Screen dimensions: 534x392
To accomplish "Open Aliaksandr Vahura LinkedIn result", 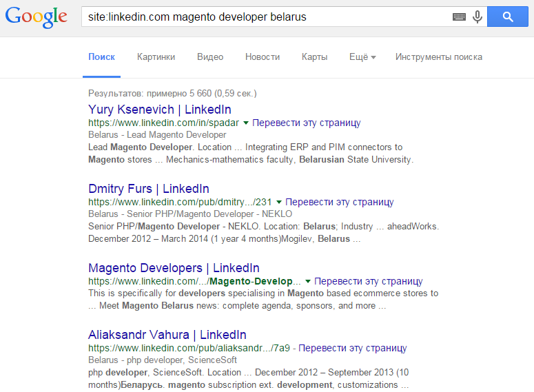I will tap(167, 335).
